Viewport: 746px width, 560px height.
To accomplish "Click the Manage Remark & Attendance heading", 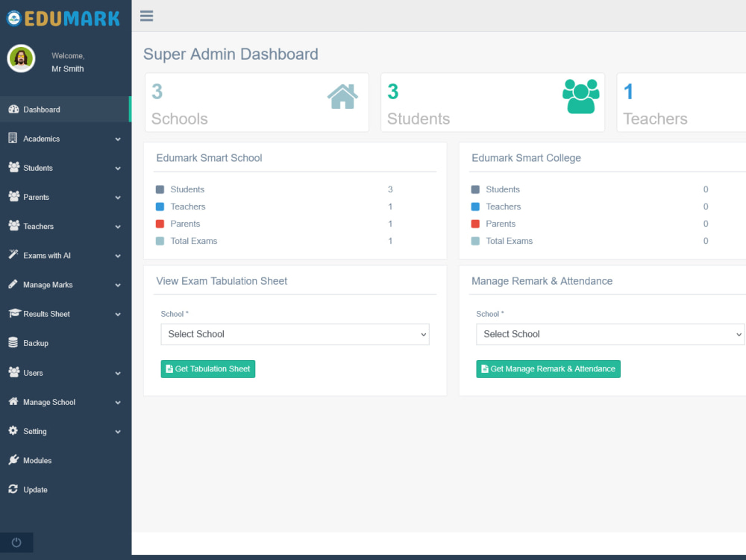I will [542, 281].
